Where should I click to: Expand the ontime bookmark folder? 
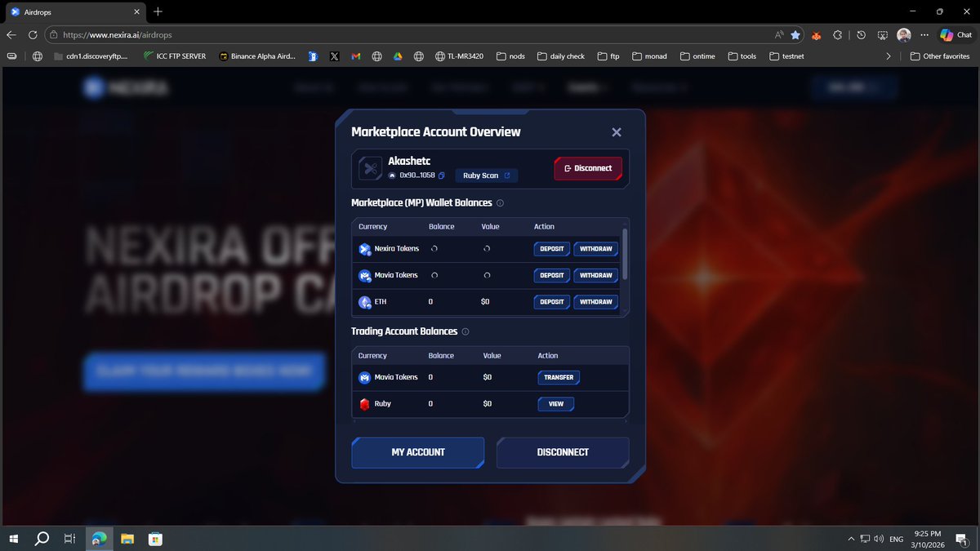tap(697, 56)
